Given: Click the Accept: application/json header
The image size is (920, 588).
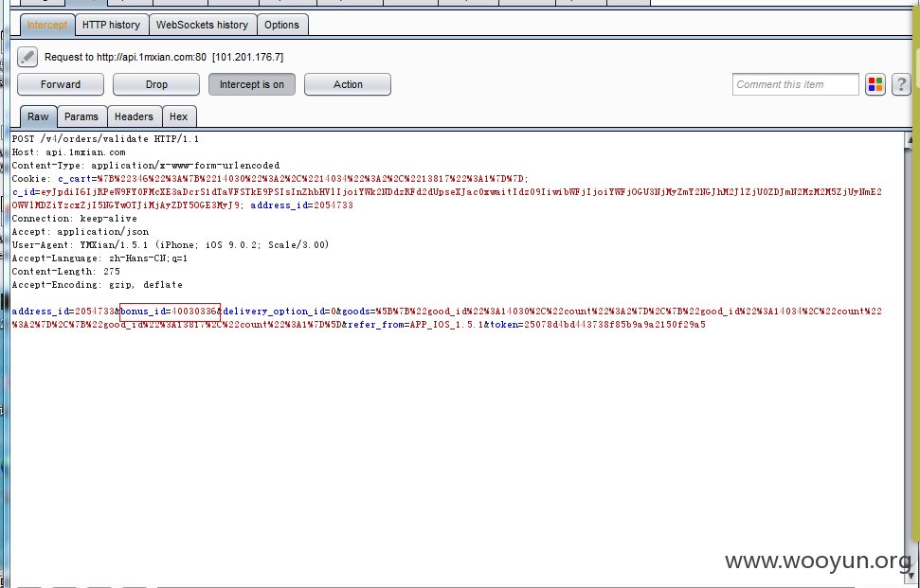Looking at the screenshot, I should [x=81, y=232].
